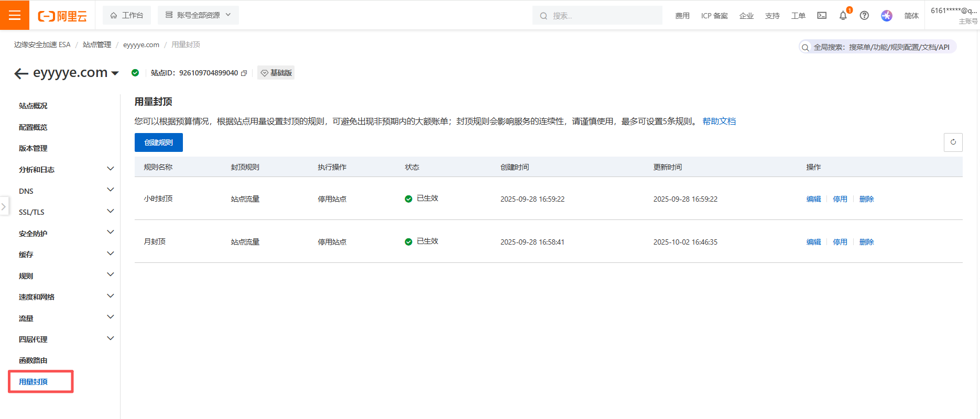
Task: Disable the 月封顶 rule via 停用
Action: [x=840, y=242]
